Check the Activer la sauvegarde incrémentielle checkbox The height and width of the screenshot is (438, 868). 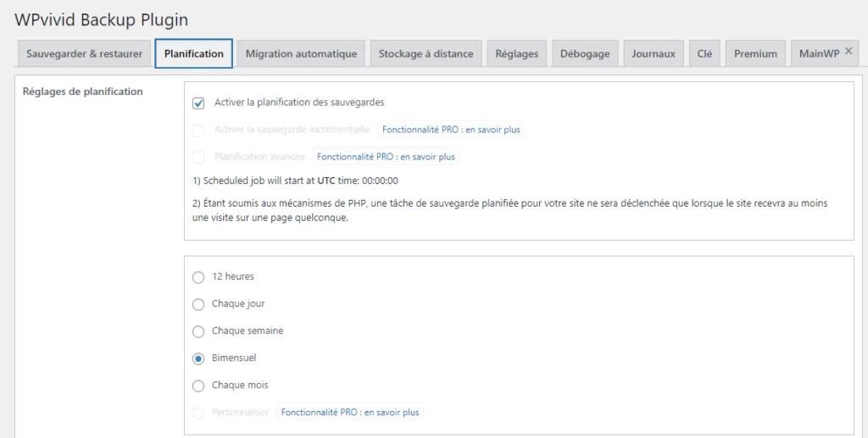coord(198,130)
